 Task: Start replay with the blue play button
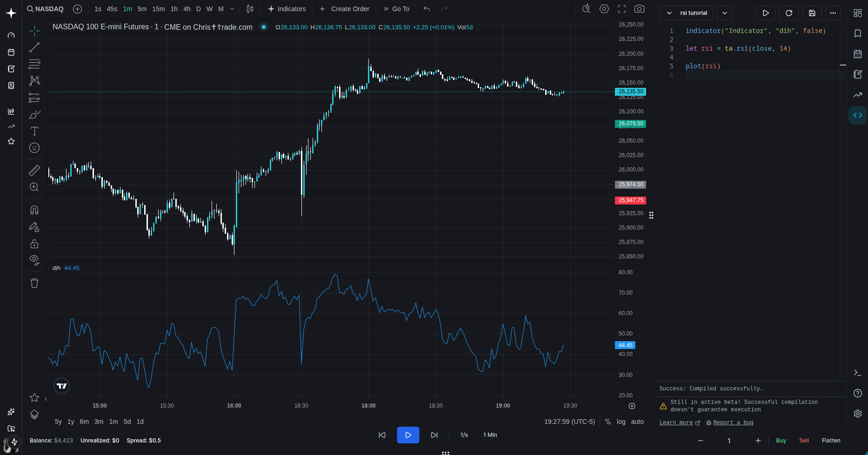click(408, 435)
